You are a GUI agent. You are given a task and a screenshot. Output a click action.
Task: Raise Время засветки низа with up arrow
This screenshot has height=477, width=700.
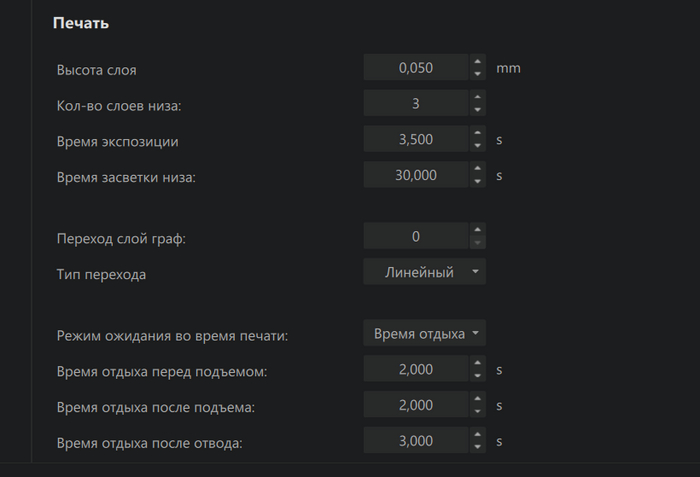pyautogui.click(x=477, y=168)
